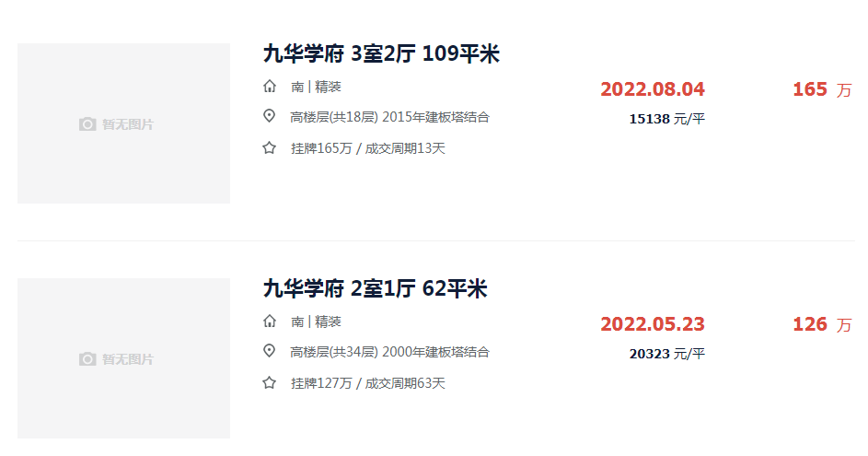Click the 高楼层(共18层) 2015年建板塔结合 text

(389, 118)
